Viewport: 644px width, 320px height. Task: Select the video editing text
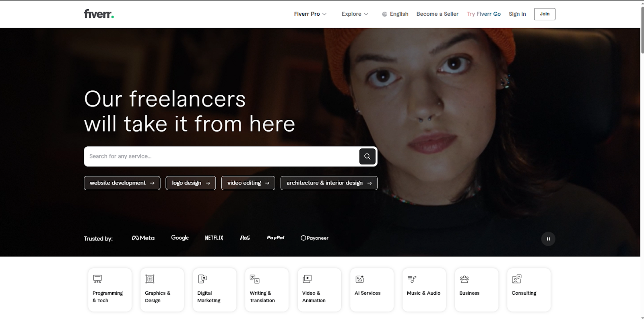point(244,183)
